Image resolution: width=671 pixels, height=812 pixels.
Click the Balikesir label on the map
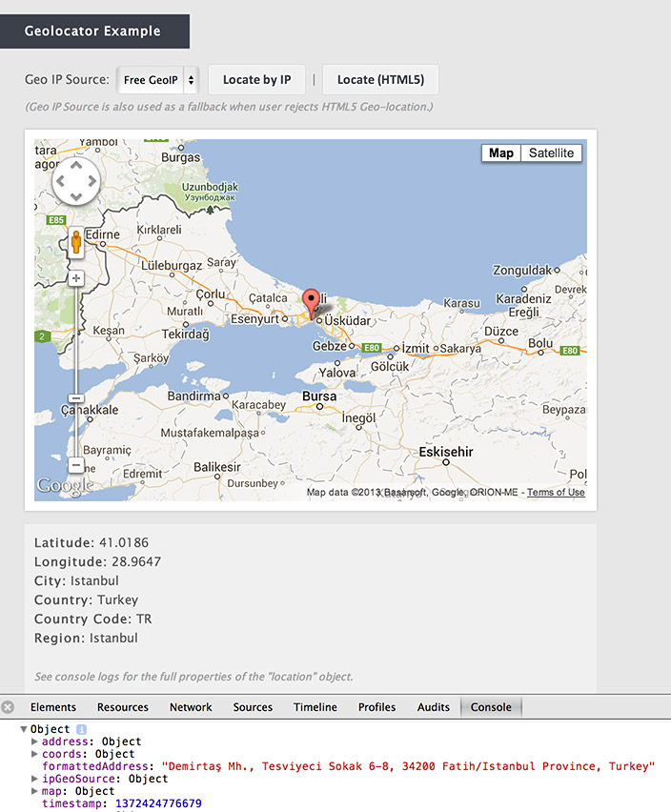tap(217, 467)
